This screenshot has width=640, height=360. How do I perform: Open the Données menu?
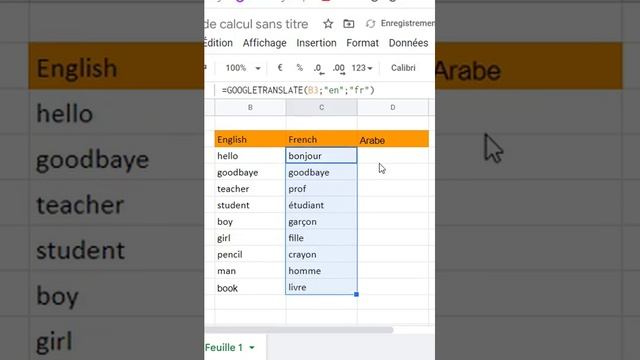408,43
